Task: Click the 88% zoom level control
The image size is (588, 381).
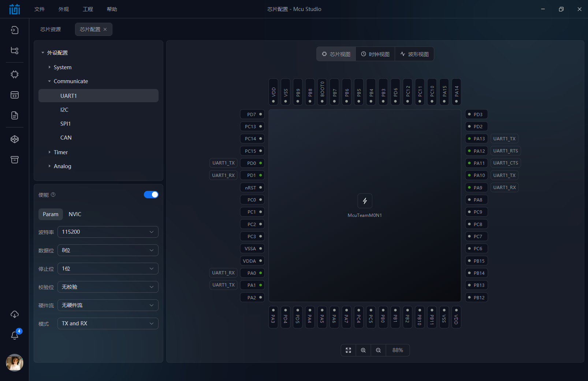Action: point(398,350)
